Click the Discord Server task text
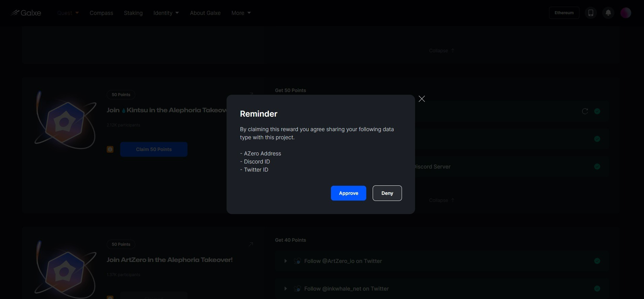Viewport: 644px width, 299px height. pos(433,167)
